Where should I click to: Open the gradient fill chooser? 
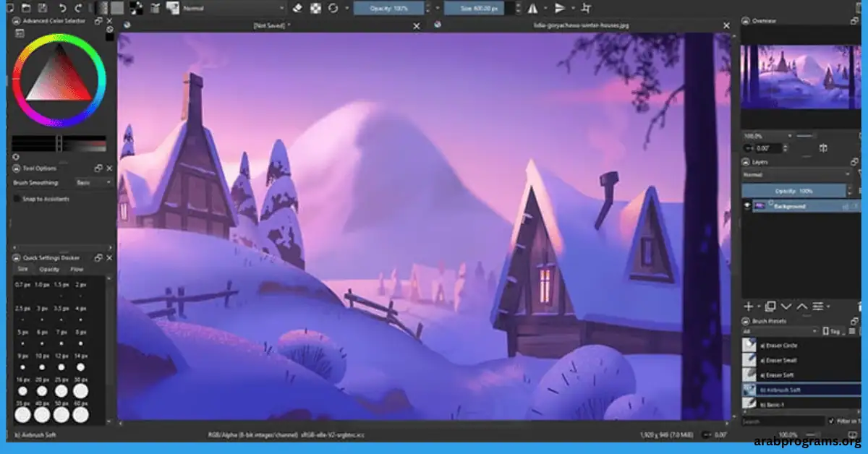click(x=102, y=8)
